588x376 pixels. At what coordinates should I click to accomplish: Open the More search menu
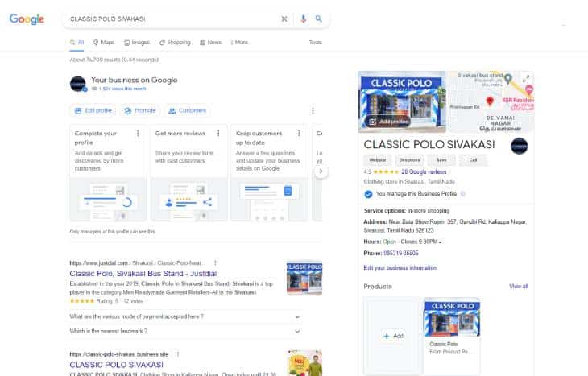(x=239, y=43)
